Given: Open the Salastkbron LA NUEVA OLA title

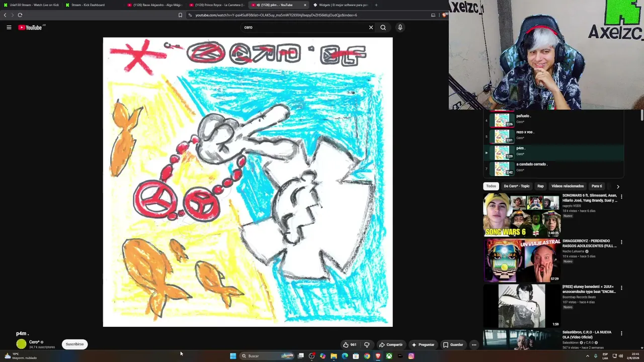Looking at the screenshot, I should click(587, 334).
